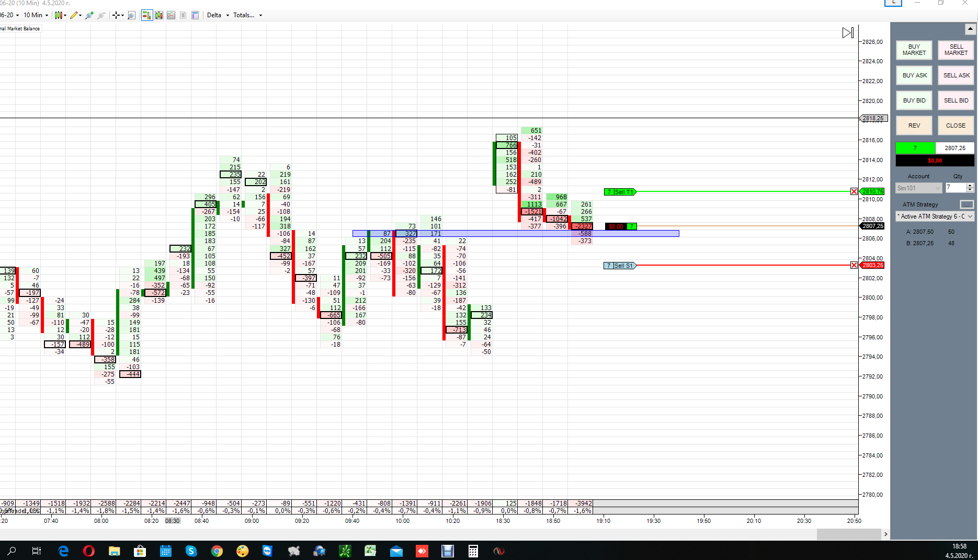The width and height of the screenshot is (978, 560).
Task: Cancel the Sell S1 stop order X
Action: pyautogui.click(x=854, y=266)
